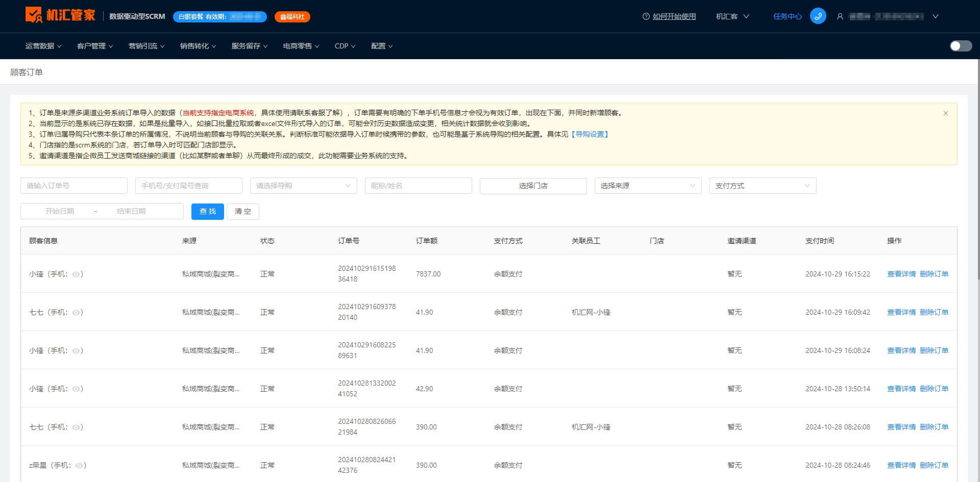This screenshot has height=482, width=980.
Task: Show phone for 七七 order 41.90
Action: (x=76, y=313)
